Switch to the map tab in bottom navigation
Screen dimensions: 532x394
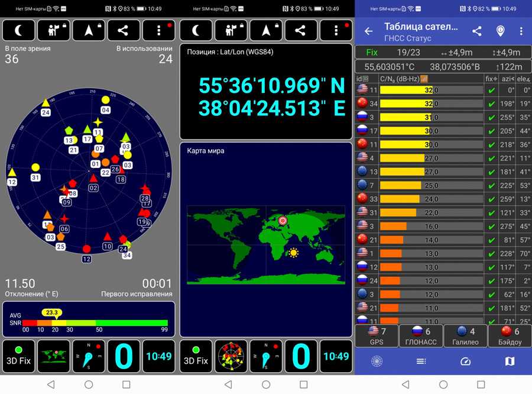pyautogui.click(x=510, y=361)
